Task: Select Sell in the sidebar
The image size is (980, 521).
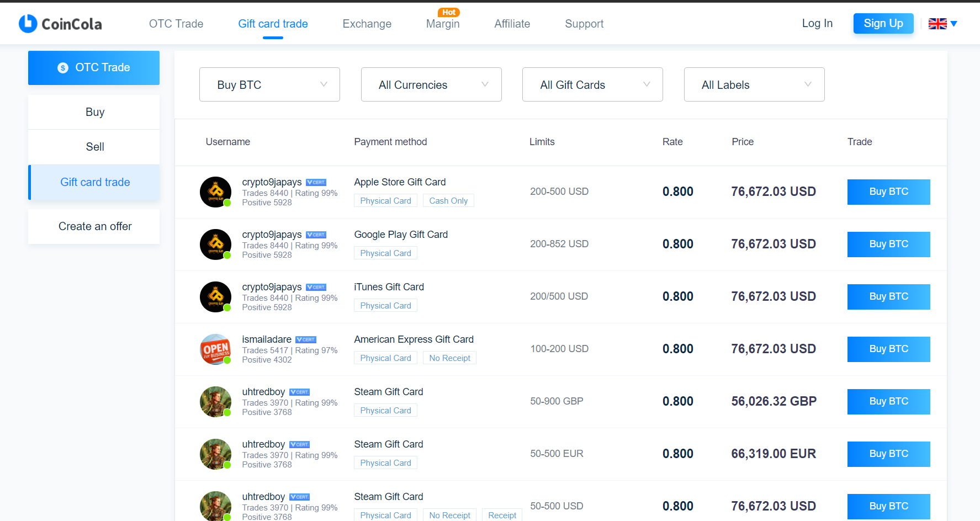Action: tap(94, 147)
